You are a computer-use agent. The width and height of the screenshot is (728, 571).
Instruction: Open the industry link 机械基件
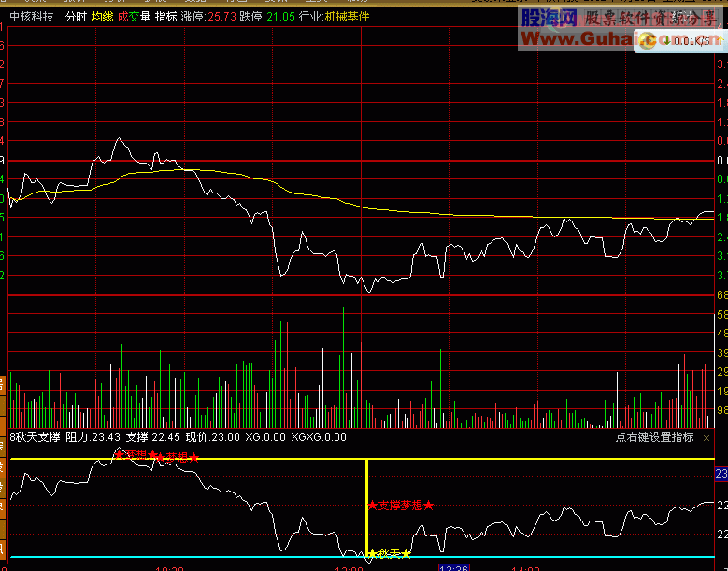click(x=347, y=17)
